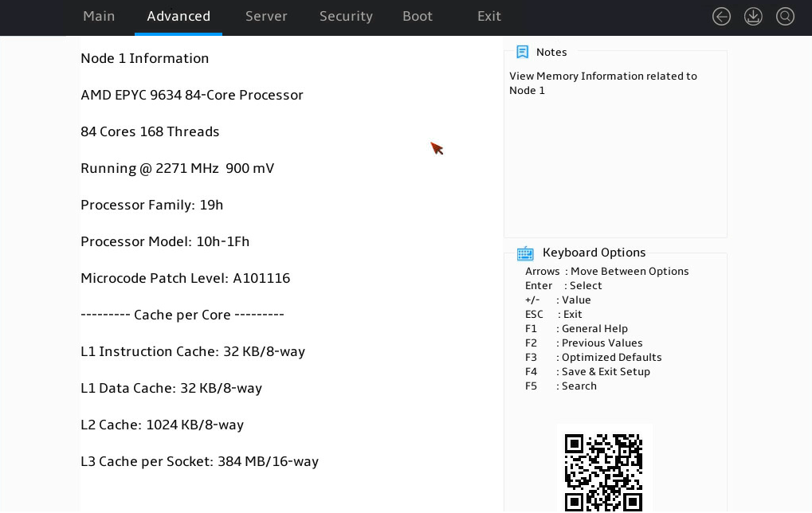The width and height of the screenshot is (812, 513).
Task: Click the Notes panel icon
Action: point(523,52)
